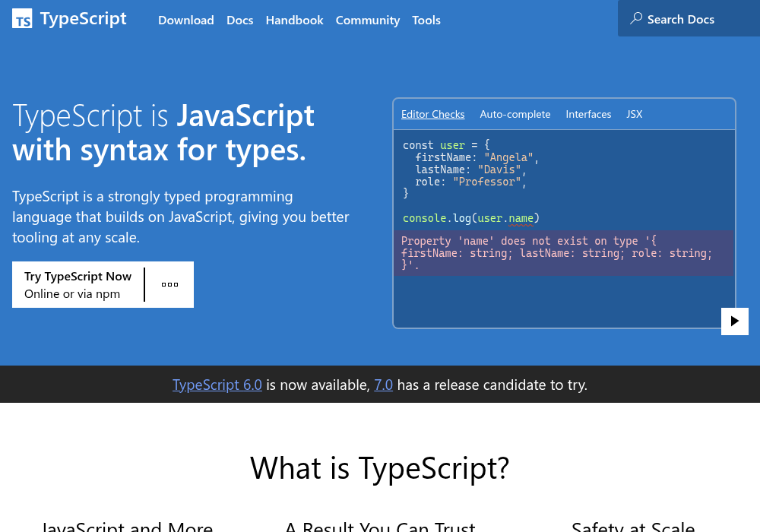
Task: Click the 'Online or via npm' subtitle
Action: (x=72, y=293)
